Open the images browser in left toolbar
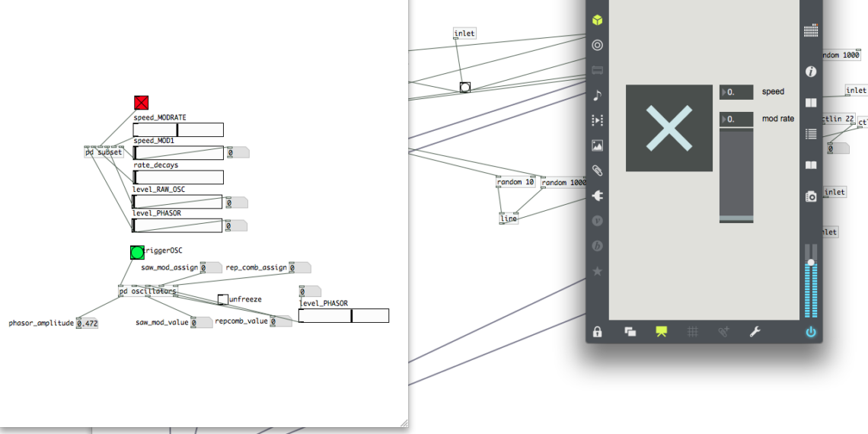This screenshot has width=868, height=434. click(x=598, y=145)
